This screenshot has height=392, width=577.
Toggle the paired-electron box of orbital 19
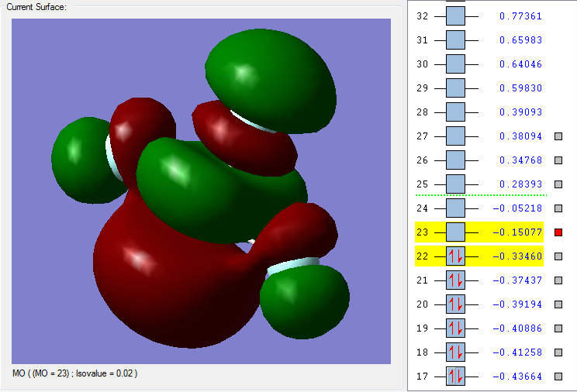[x=455, y=328]
